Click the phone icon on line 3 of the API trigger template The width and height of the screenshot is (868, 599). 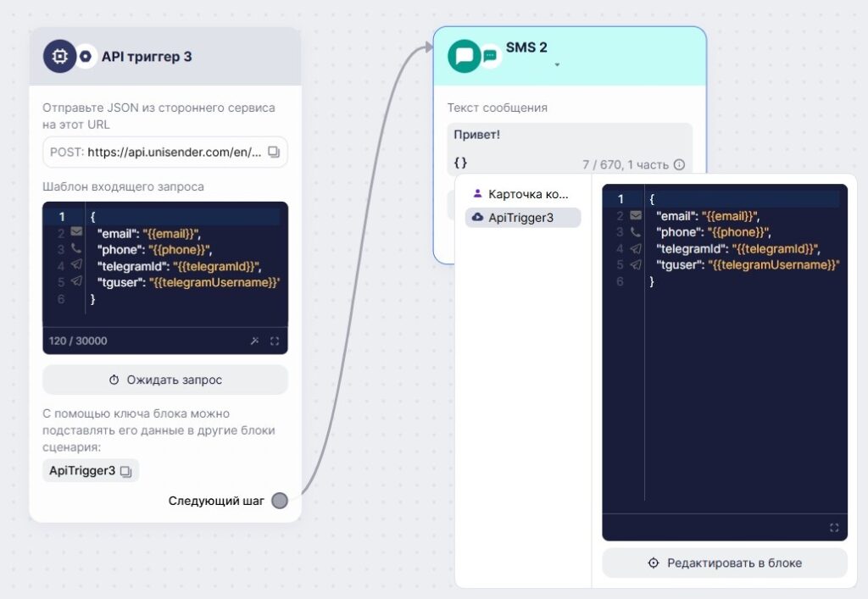76,248
